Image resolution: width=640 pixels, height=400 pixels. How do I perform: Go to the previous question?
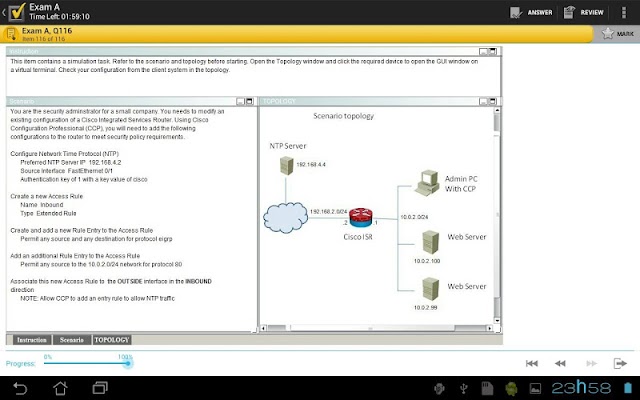[x=560, y=363]
